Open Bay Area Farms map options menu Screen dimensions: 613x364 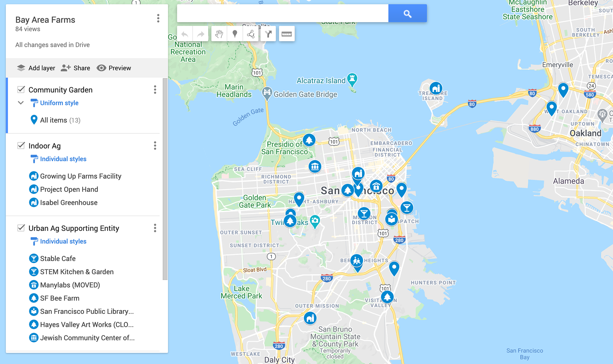158,19
